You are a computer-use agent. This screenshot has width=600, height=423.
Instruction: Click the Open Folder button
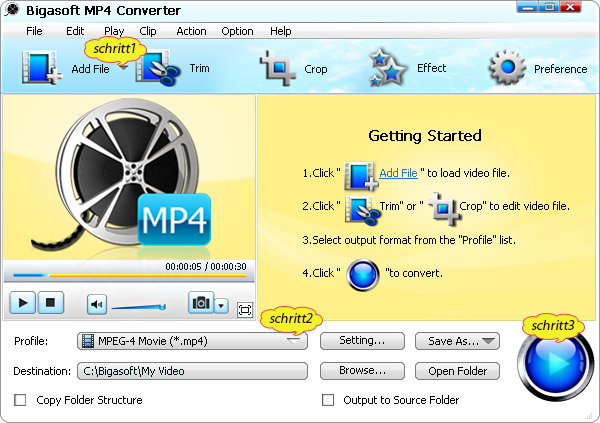[457, 371]
